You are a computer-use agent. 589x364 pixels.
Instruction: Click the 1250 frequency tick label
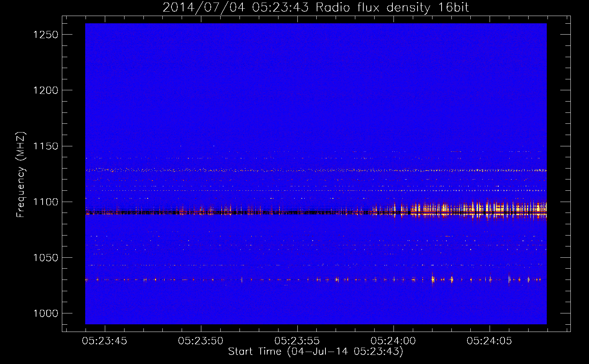(x=46, y=35)
